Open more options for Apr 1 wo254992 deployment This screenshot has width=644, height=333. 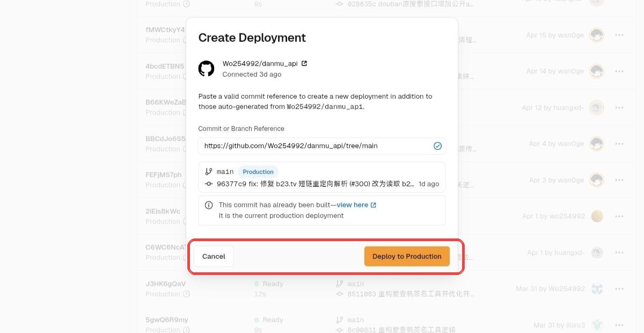tap(619, 216)
